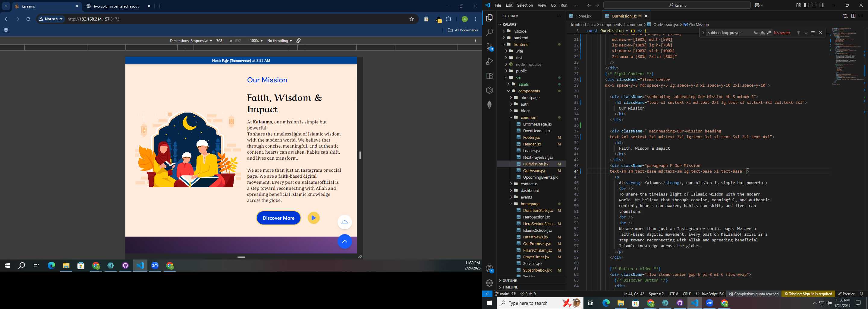868x309 pixels.
Task: Open the Selection menu
Action: [x=525, y=5]
